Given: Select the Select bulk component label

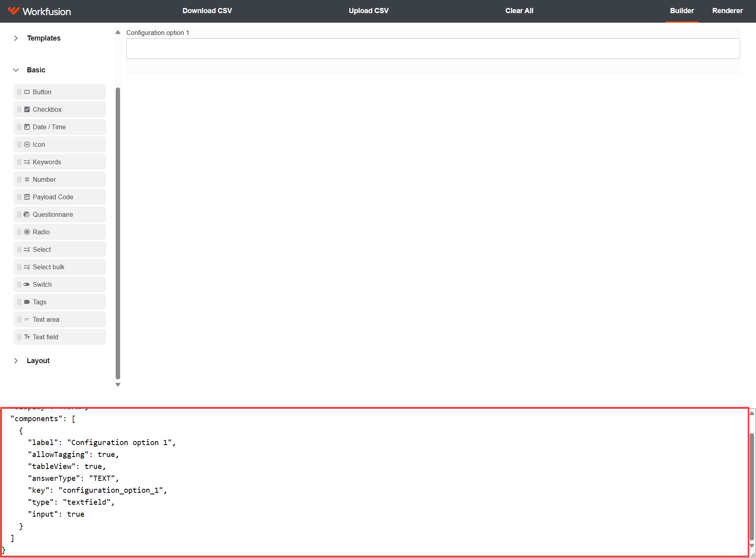Looking at the screenshot, I should (x=49, y=267).
